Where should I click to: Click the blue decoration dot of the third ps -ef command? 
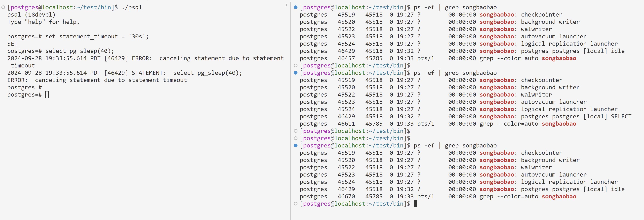pyautogui.click(x=296, y=146)
